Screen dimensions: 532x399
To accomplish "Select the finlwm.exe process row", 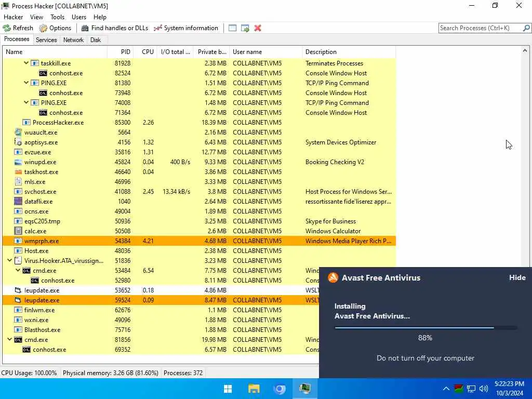I will pyautogui.click(x=161, y=310).
